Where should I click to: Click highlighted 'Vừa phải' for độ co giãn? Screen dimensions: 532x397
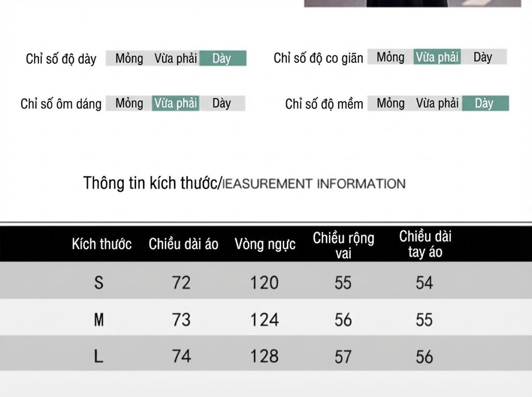tap(437, 57)
